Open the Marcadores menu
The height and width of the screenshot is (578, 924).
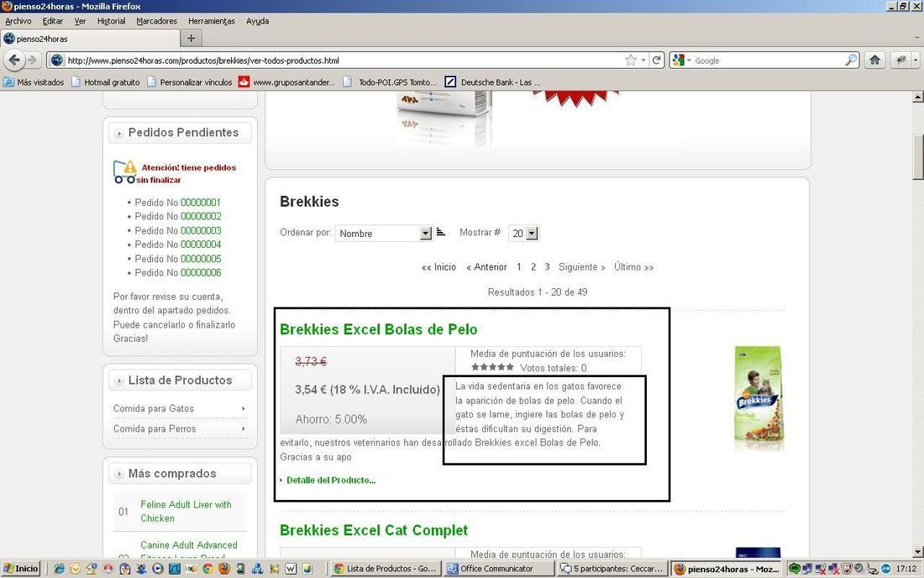[157, 21]
